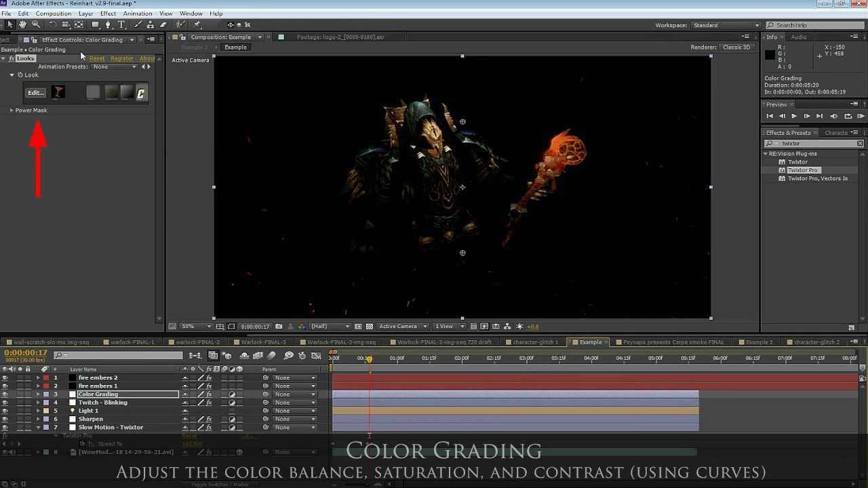Switch to the Character panel tab
Screen dimensions: 868x488
[x=836, y=133]
